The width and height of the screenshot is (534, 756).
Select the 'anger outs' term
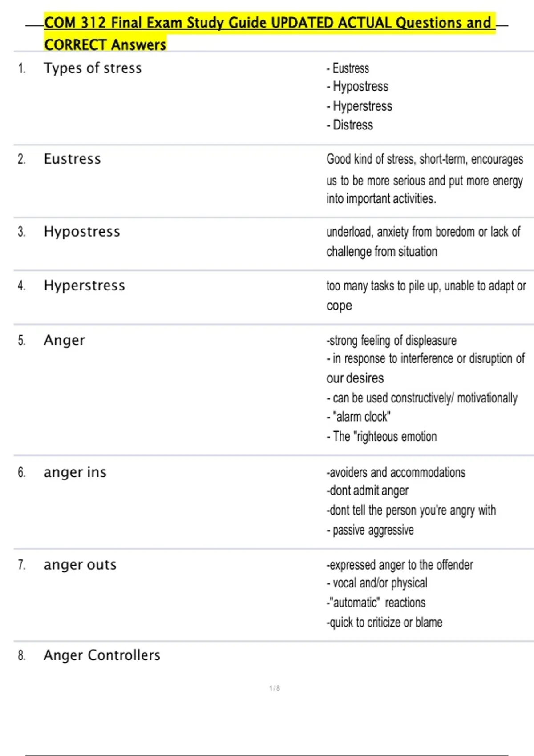click(80, 565)
